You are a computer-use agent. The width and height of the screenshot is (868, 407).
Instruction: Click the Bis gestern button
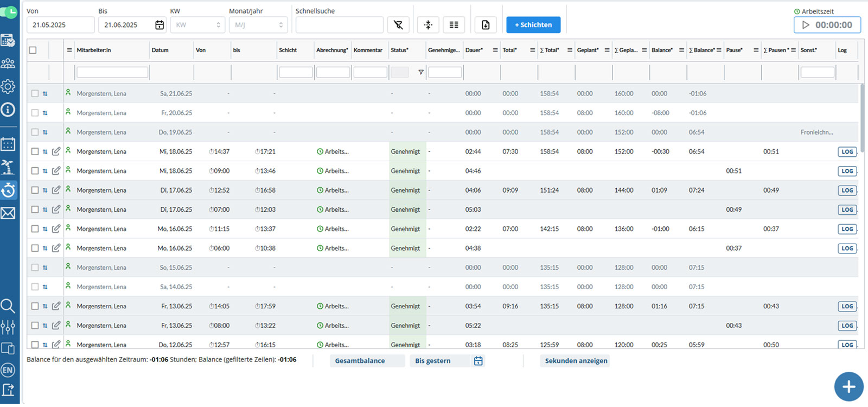(x=440, y=361)
